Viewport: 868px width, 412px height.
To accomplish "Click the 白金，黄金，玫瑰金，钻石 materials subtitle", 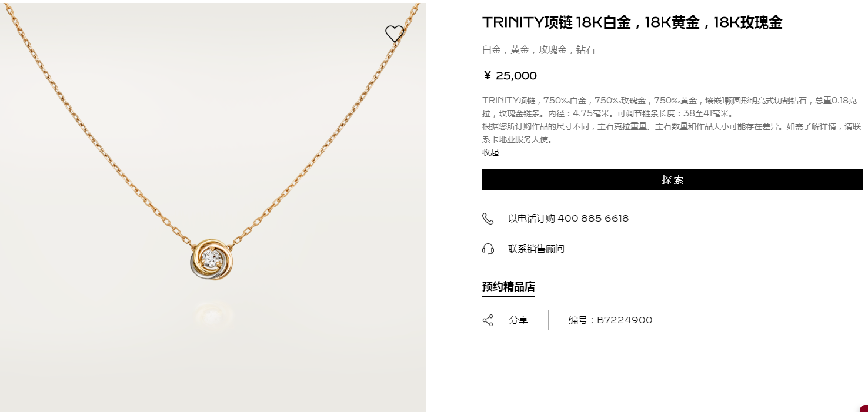I will tap(539, 50).
